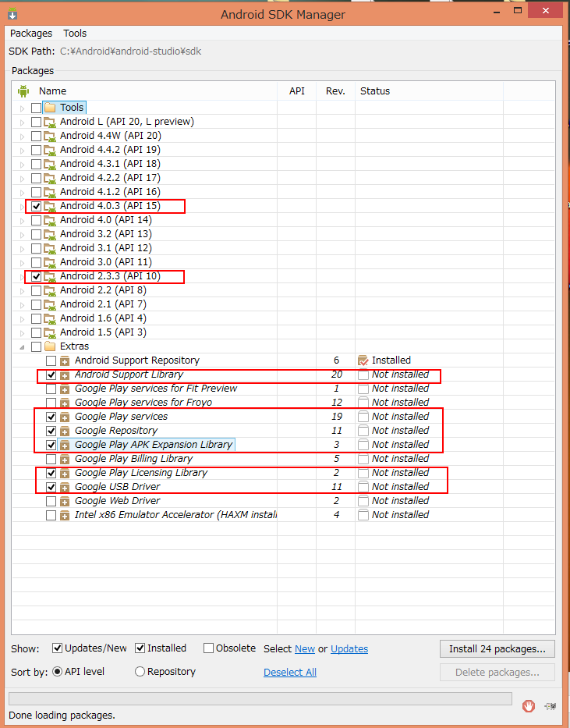Click the Updates link

tap(349, 649)
